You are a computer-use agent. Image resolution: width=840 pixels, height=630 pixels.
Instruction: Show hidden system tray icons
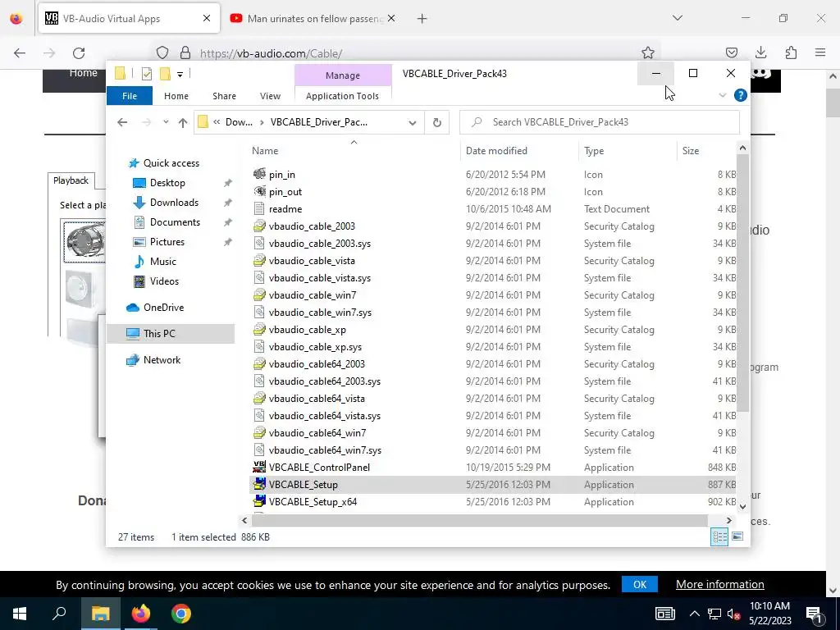point(694,614)
